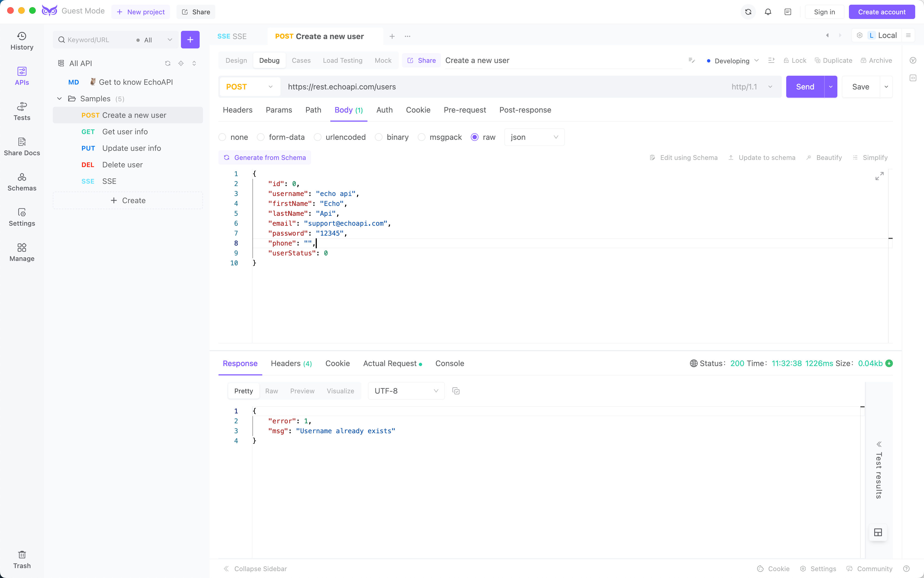Open the http/1.1 protocol dropdown
Screen dimensions: 924x578
tap(751, 87)
